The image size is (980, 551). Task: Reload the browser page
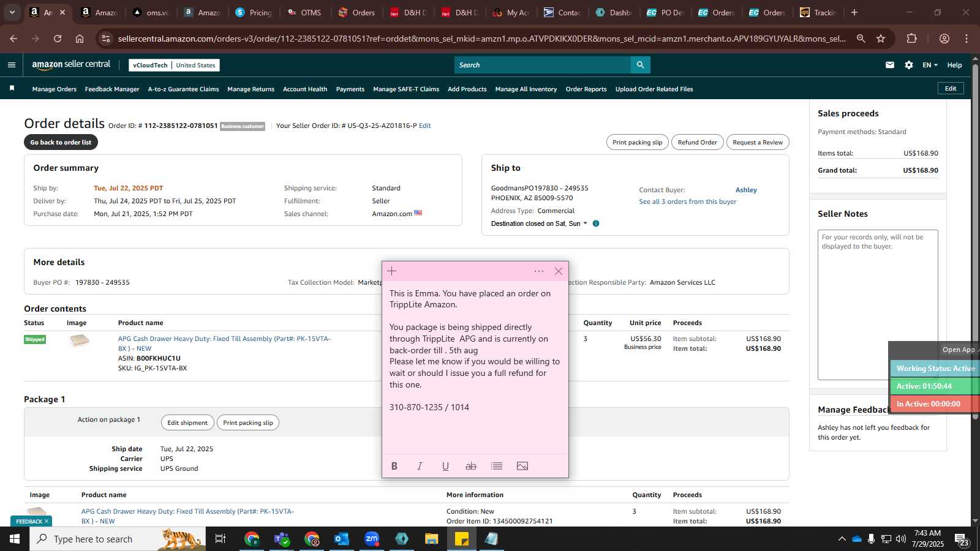point(58,39)
